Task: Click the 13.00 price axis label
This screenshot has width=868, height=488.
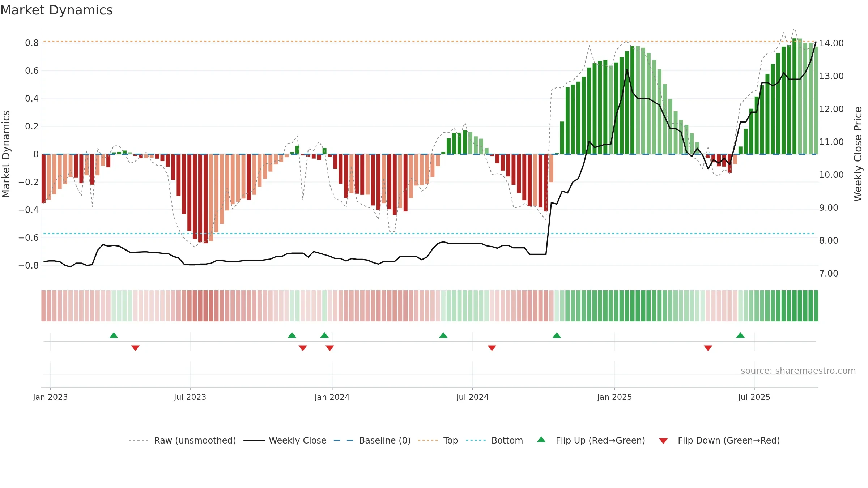Action: (x=831, y=76)
